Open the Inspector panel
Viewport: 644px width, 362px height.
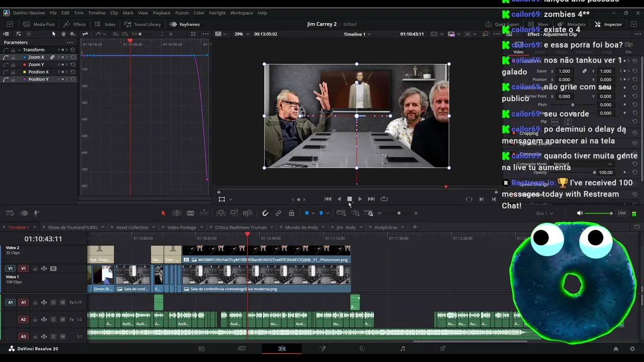click(608, 24)
